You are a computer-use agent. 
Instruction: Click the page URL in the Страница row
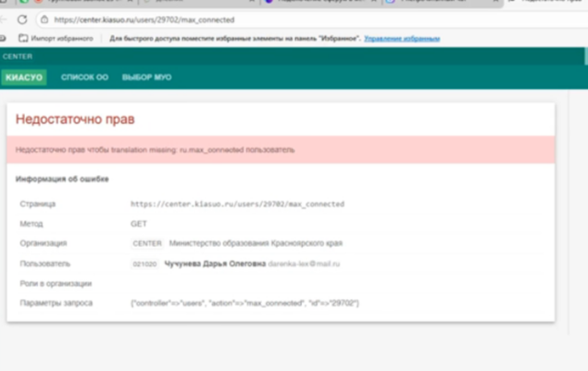(237, 204)
